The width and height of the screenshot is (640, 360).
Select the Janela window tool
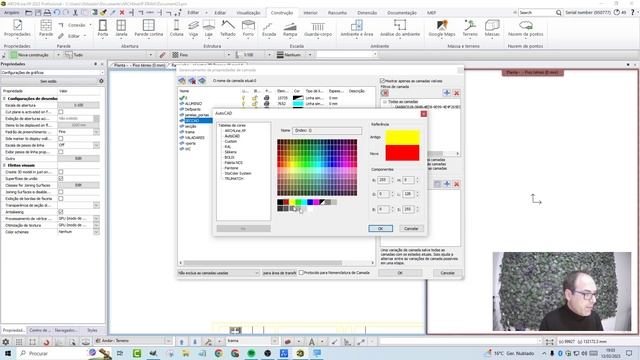point(121,28)
